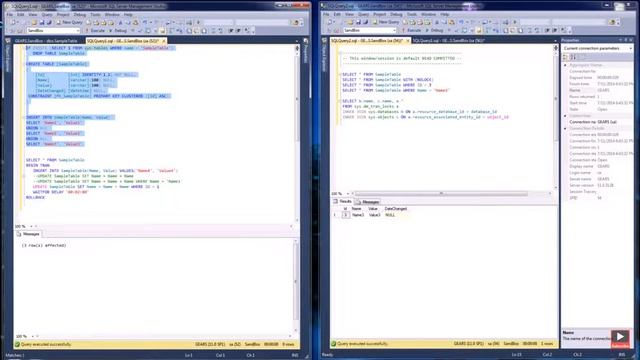640x360 pixels.
Task: Open the 100 % zoom dropdown in left editor
Action: (31, 226)
